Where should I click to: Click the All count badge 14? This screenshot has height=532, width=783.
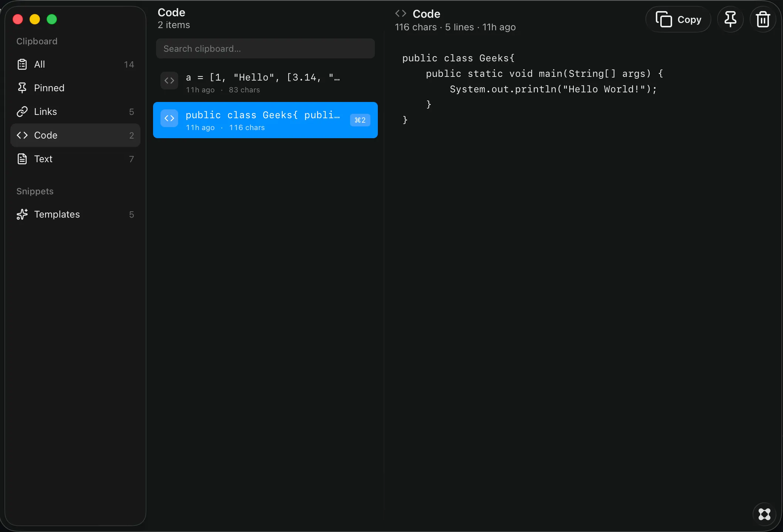[129, 65]
